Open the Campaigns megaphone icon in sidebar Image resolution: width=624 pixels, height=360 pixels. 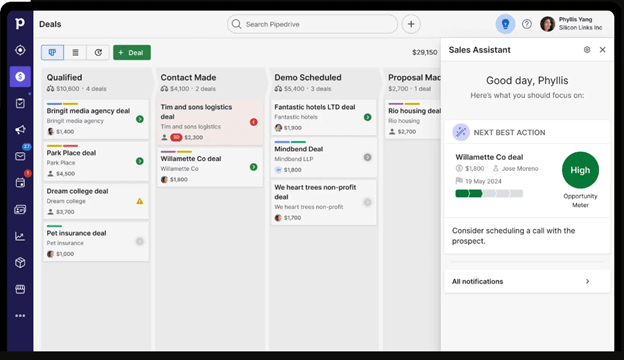20,130
